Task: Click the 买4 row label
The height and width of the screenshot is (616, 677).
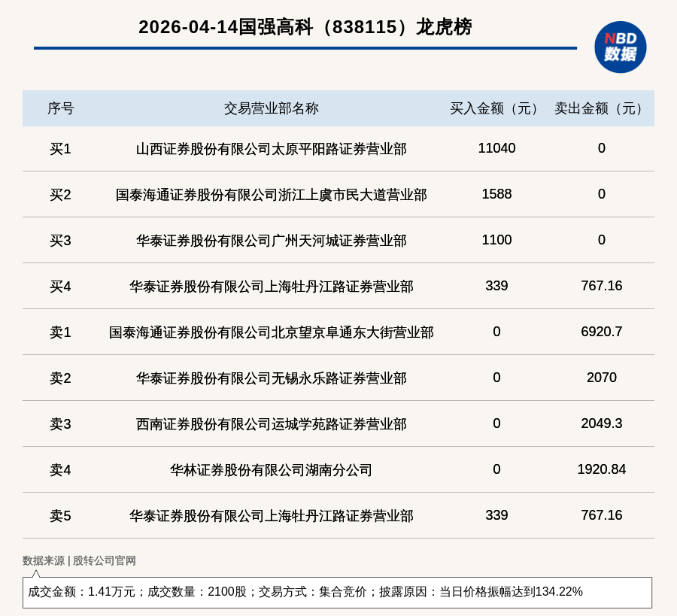Action: coord(60,287)
